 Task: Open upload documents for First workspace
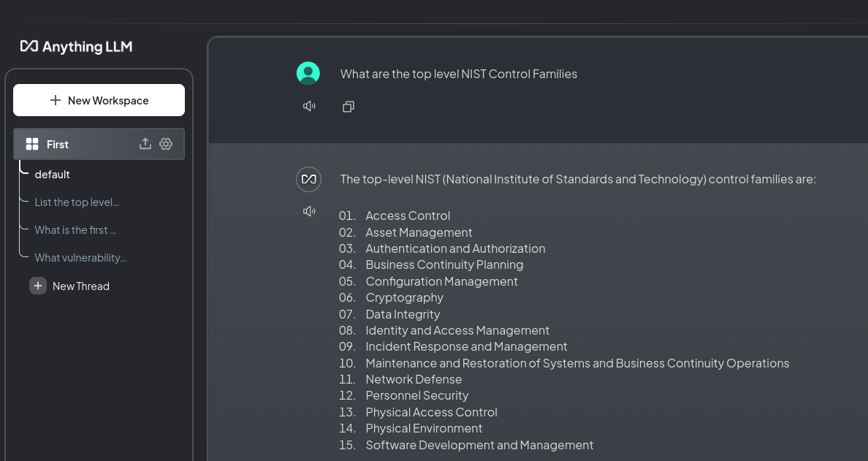tap(145, 144)
